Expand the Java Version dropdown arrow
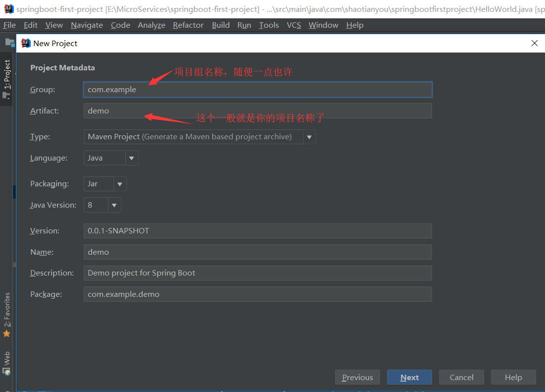Image resolution: width=545 pixels, height=392 pixels. [x=114, y=205]
